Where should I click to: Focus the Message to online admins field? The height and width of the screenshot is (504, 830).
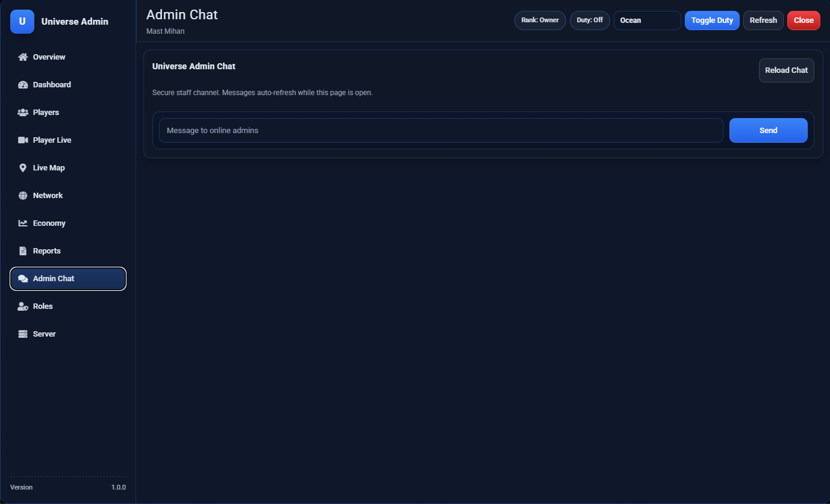441,131
